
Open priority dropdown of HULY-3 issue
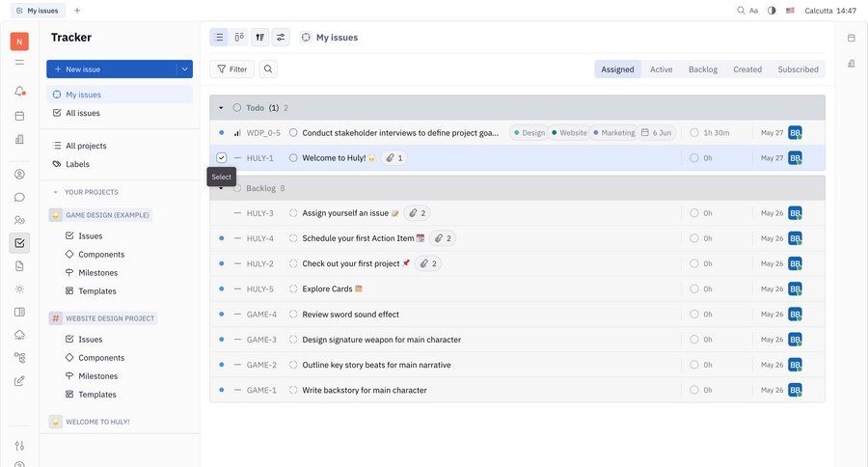point(237,213)
